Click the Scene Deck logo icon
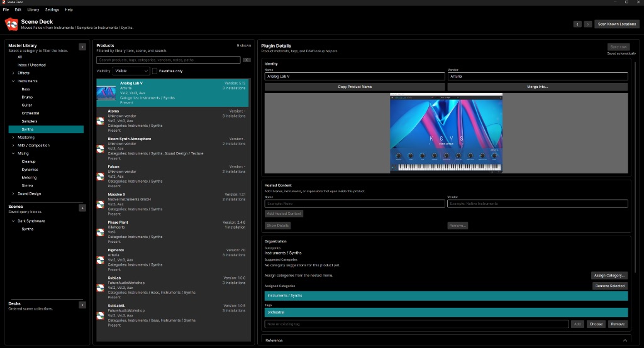This screenshot has width=644, height=348. click(11, 24)
